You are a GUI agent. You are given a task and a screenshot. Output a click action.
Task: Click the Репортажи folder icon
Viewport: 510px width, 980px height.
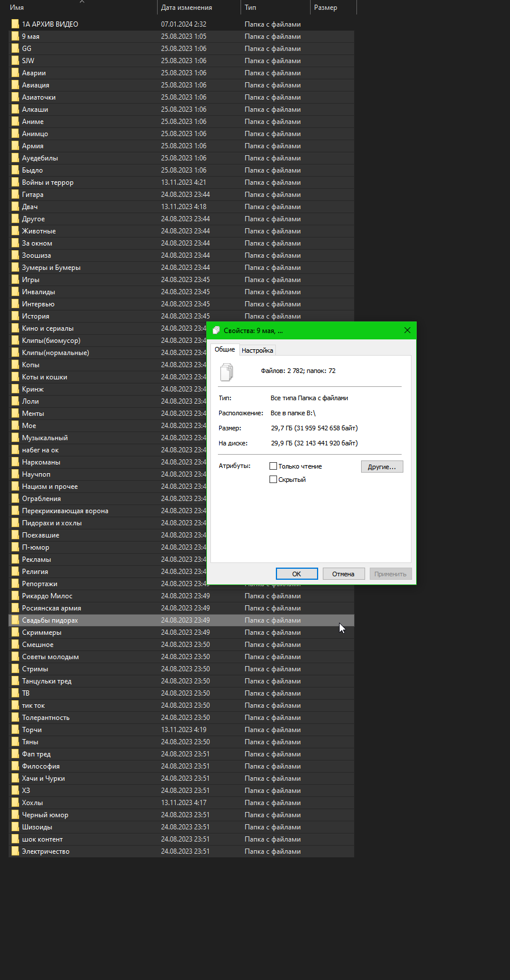[15, 584]
